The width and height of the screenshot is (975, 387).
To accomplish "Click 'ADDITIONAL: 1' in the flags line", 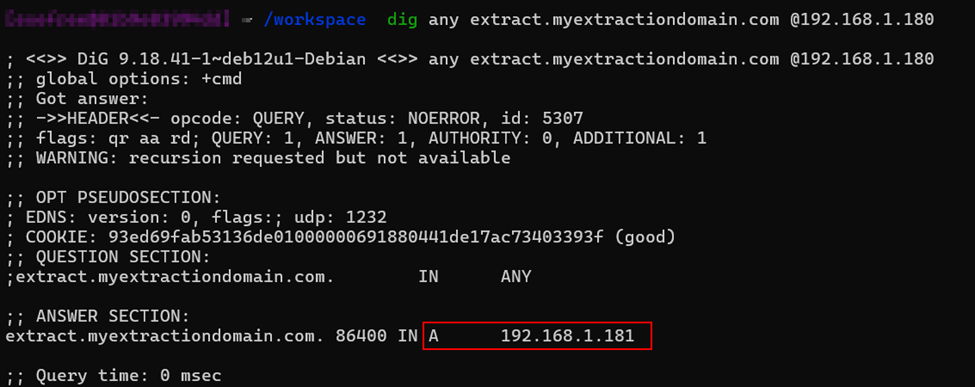I will [640, 138].
